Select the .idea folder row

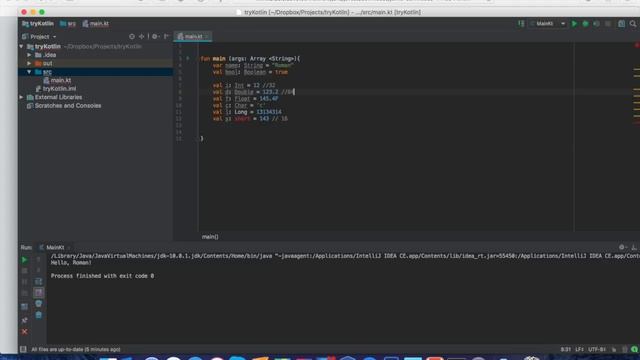(x=95, y=55)
